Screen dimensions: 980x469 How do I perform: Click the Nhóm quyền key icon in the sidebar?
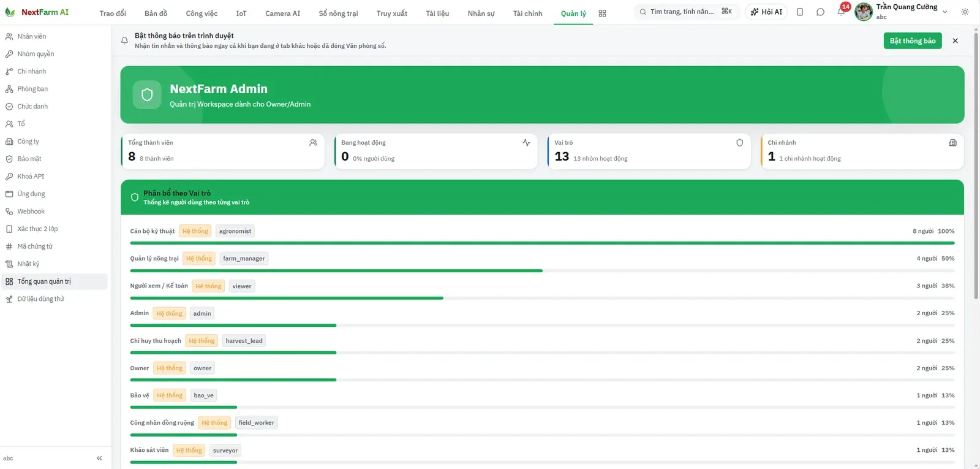pyautogui.click(x=9, y=54)
